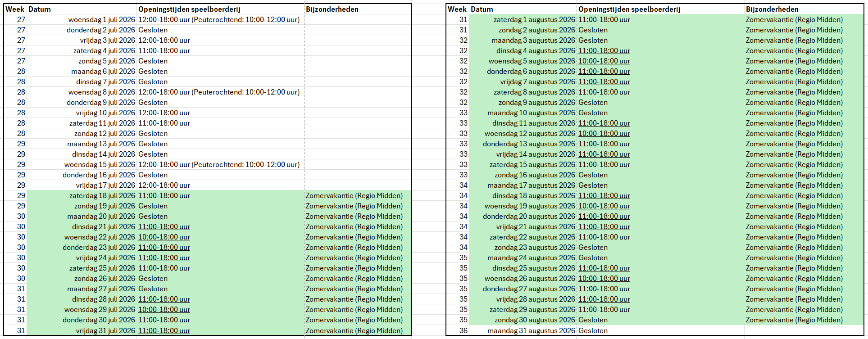Select the Zomervakantie cell for zaterdag 18 juli 2026

[354, 196]
